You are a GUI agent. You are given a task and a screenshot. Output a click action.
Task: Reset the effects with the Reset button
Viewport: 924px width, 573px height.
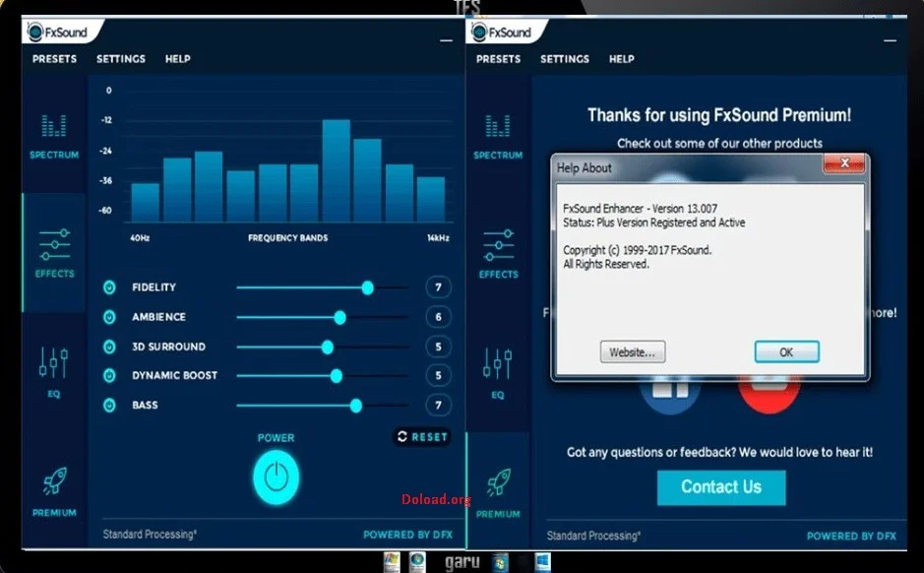422,437
